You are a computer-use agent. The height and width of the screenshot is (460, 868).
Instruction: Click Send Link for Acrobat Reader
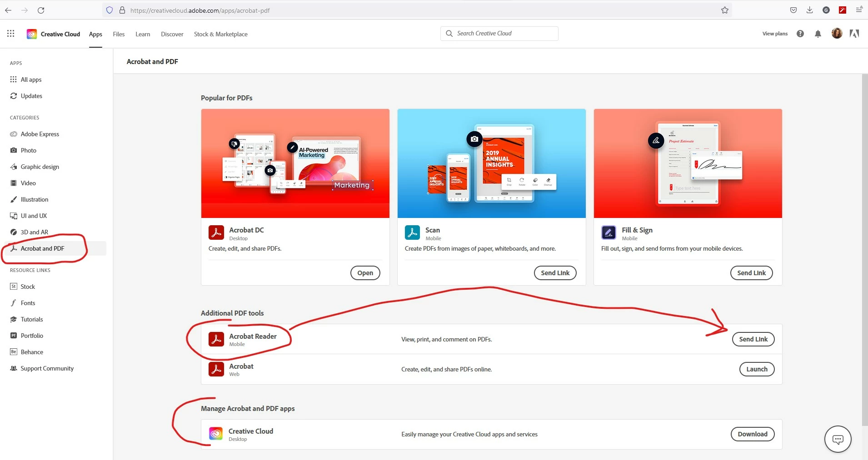click(x=753, y=339)
